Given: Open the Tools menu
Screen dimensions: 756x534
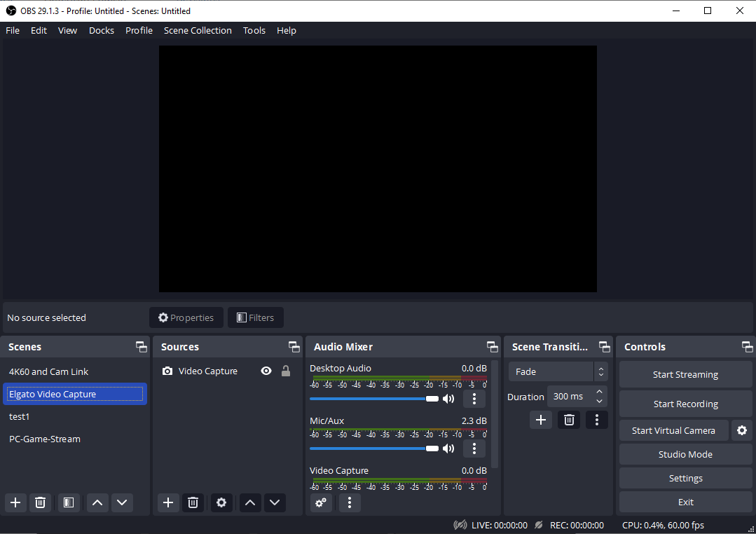Looking at the screenshot, I should (254, 30).
